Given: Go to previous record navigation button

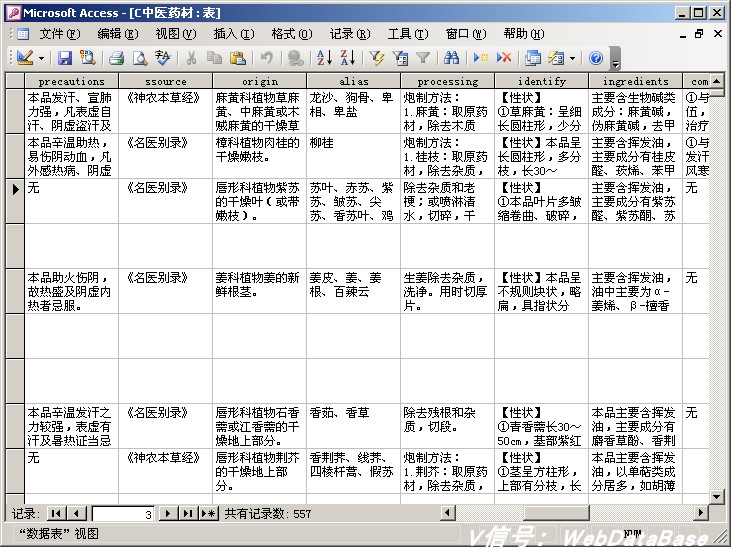Looking at the screenshot, I should [76, 513].
